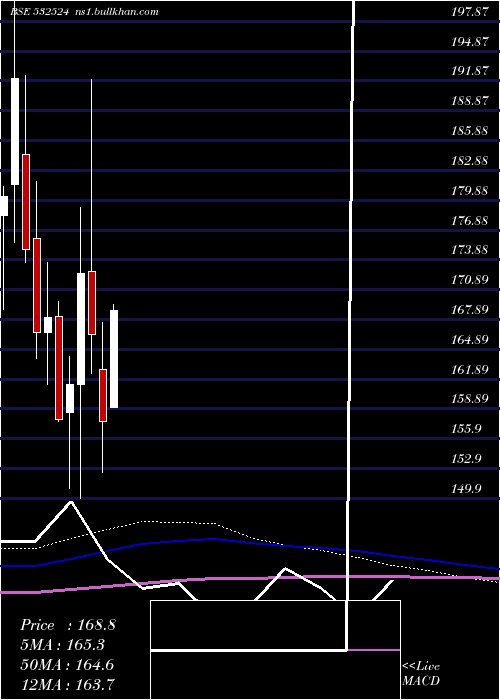
Task: Select the 158.89 price axis label
Action: [x=469, y=399]
